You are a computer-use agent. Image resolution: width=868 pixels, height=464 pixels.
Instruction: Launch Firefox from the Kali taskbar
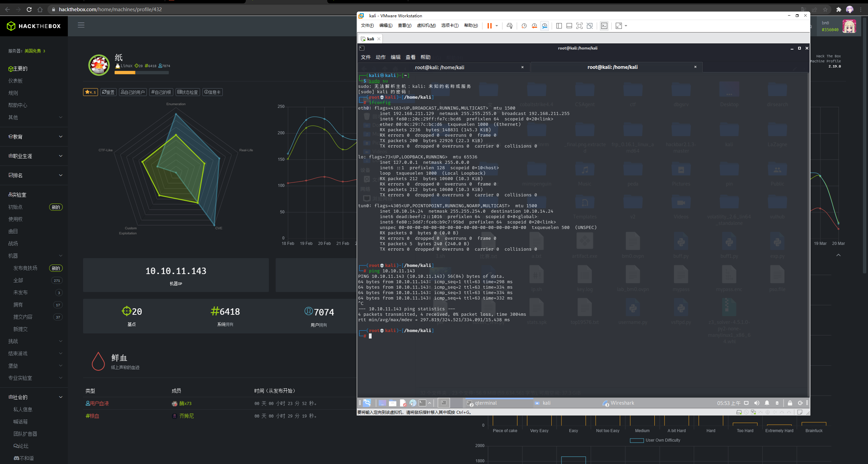[x=413, y=403]
